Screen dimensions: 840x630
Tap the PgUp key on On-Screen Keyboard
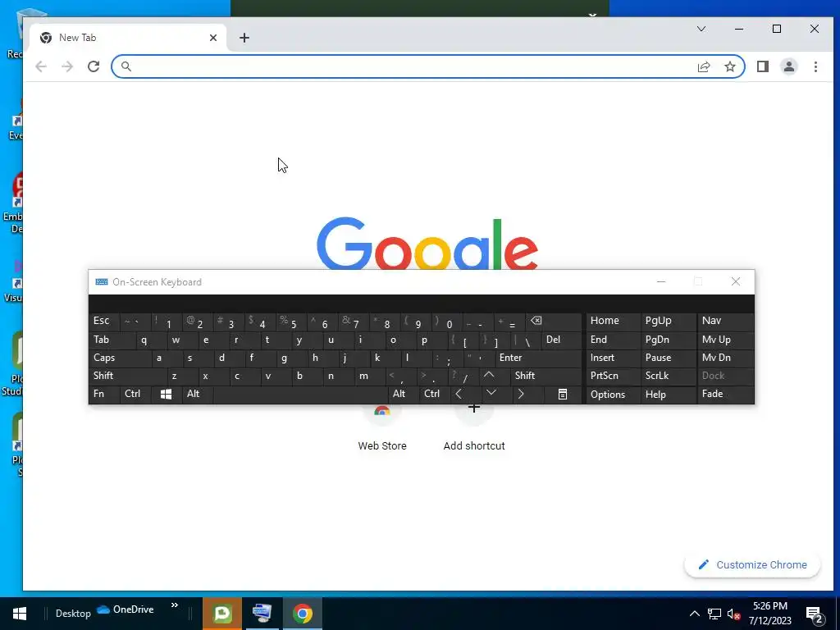point(668,322)
